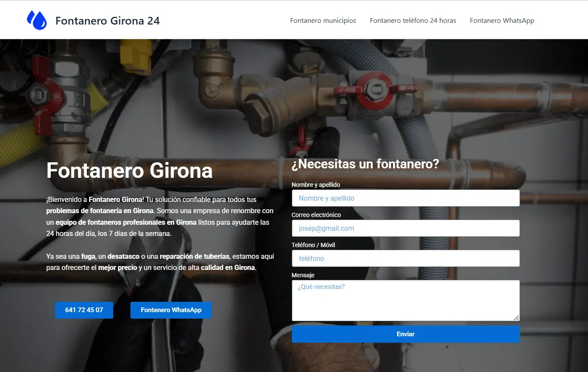Click the 'Teléfono / Móvil' field label
The width and height of the screenshot is (588, 372).
pos(313,245)
